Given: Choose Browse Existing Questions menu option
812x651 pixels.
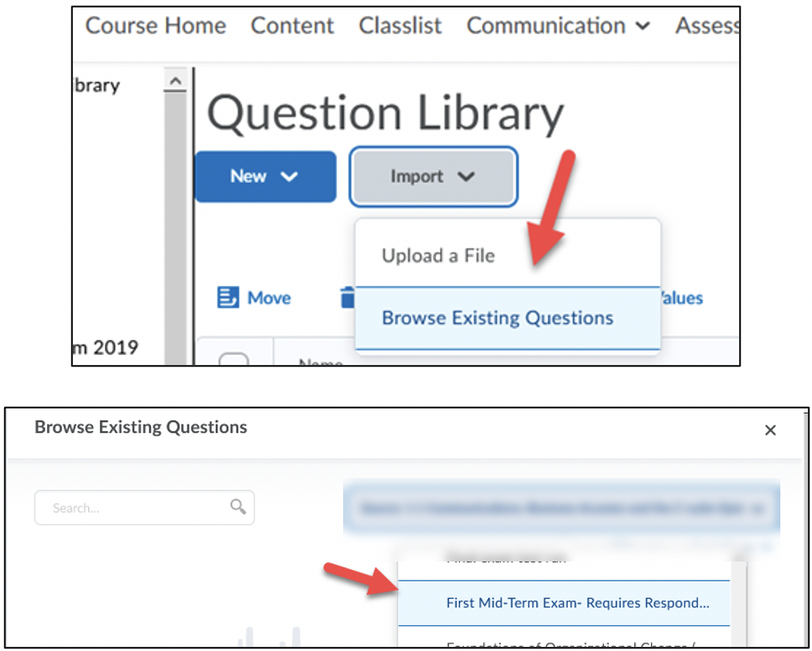Looking at the screenshot, I should pos(497,318).
